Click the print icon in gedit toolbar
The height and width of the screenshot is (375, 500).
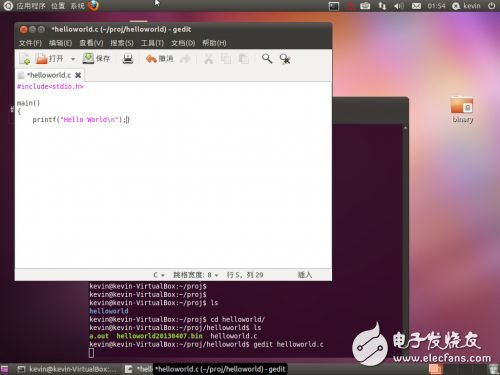click(128, 59)
